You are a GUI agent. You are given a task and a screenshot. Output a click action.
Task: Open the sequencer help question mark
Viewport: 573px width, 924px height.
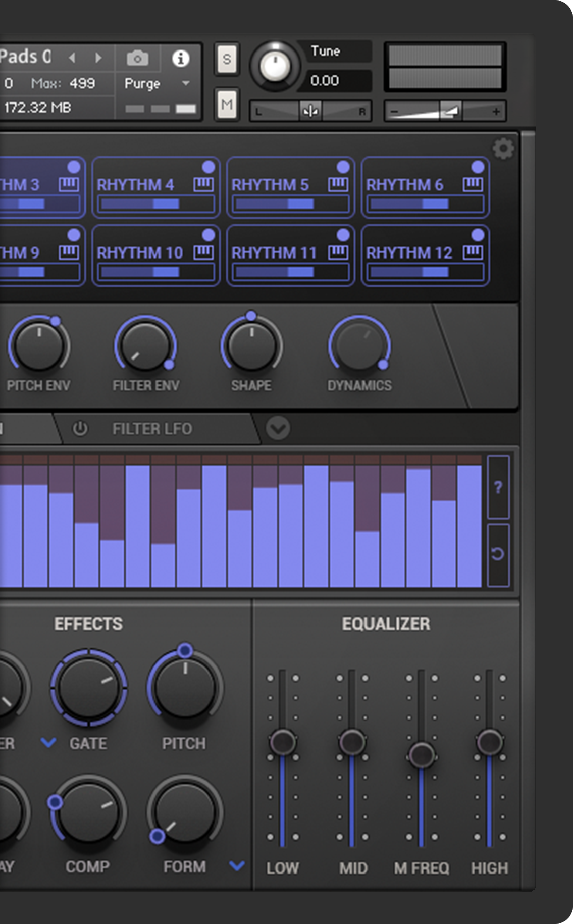point(498,487)
